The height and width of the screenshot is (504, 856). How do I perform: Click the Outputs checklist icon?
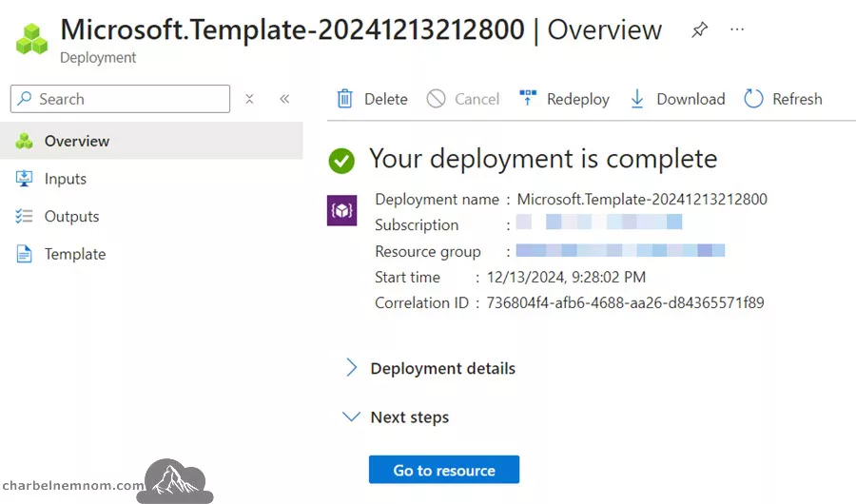pos(24,216)
